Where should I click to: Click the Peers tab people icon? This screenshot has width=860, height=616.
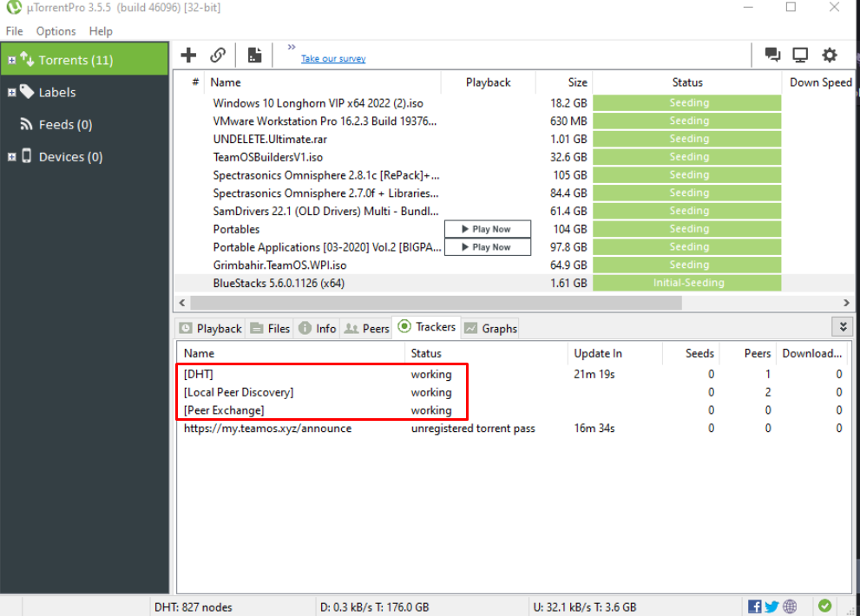[x=351, y=329]
